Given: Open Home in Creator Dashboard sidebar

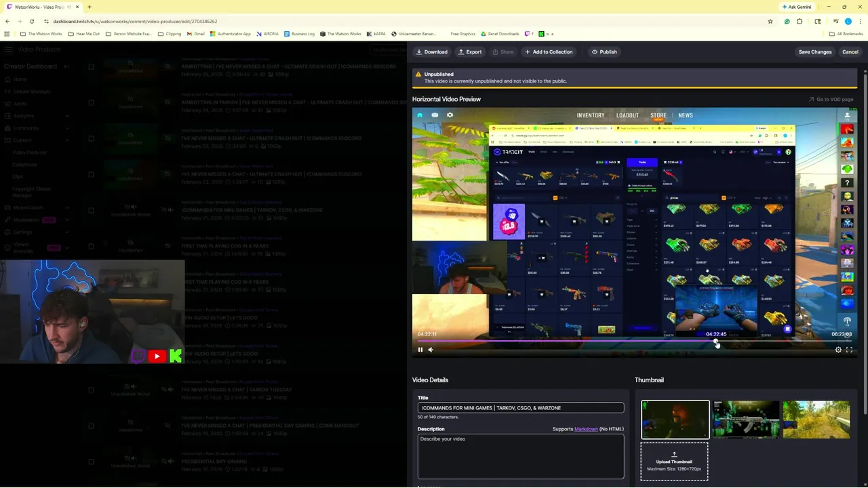Looking at the screenshot, I should click(x=20, y=79).
